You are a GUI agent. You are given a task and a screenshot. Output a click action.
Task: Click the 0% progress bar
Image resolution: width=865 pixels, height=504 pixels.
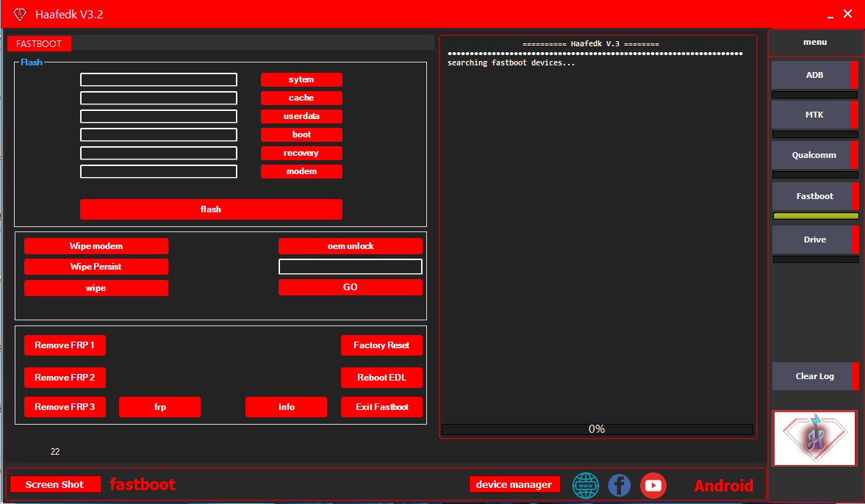click(x=597, y=429)
